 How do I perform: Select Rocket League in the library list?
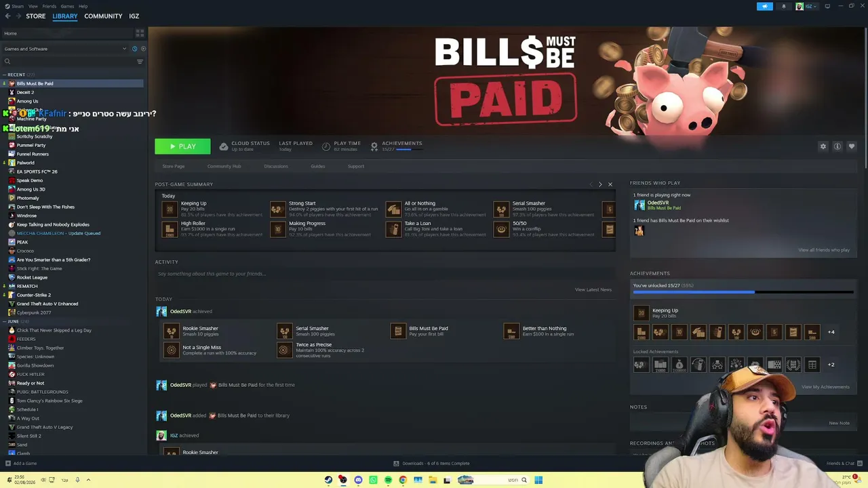pyautogui.click(x=32, y=277)
